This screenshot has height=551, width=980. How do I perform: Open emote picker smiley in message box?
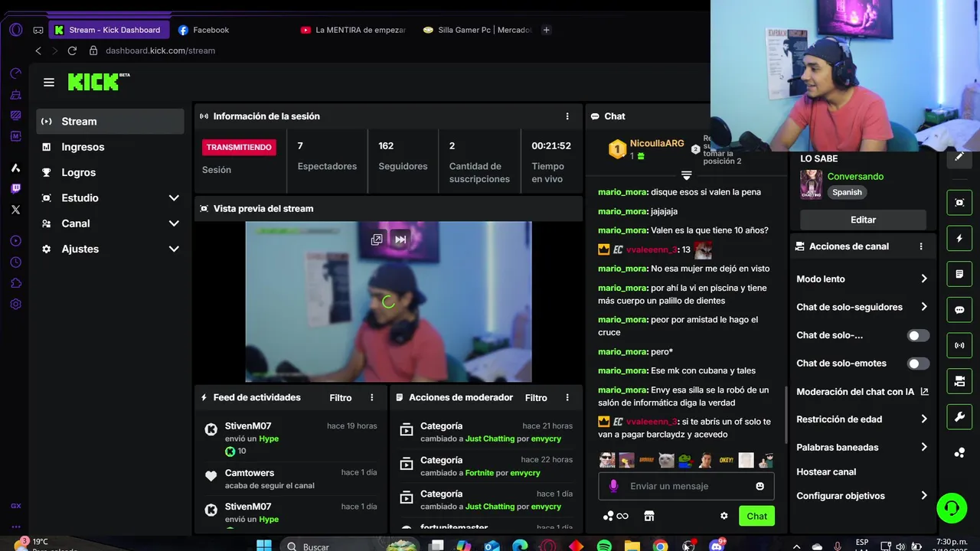pyautogui.click(x=759, y=486)
